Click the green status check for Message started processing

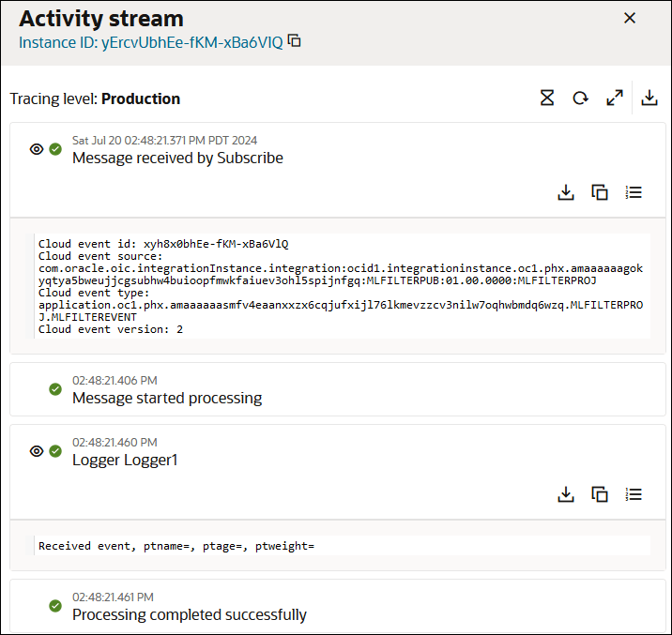click(x=55, y=389)
